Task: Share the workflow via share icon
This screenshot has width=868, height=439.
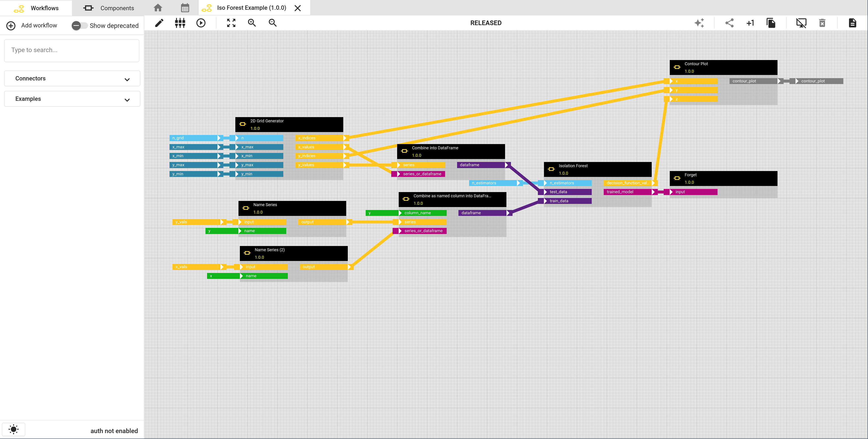Action: (730, 23)
